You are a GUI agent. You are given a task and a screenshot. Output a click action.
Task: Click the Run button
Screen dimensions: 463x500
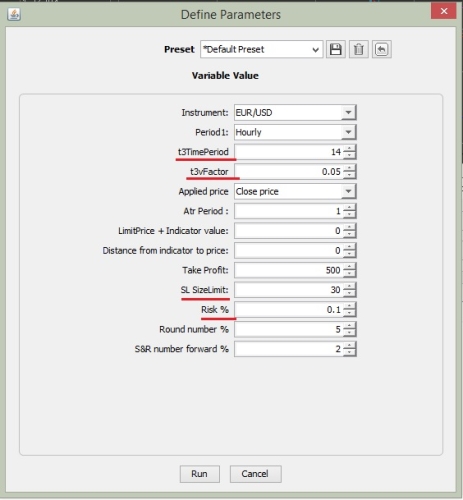200,474
